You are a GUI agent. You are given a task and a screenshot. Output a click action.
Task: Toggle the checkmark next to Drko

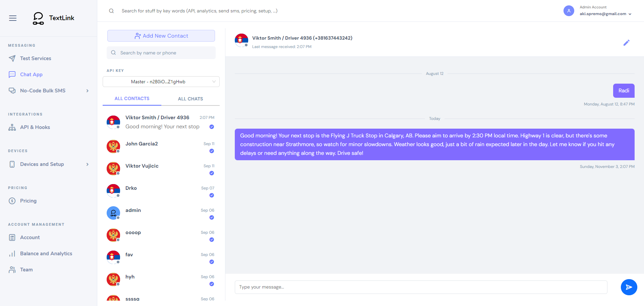point(212,195)
